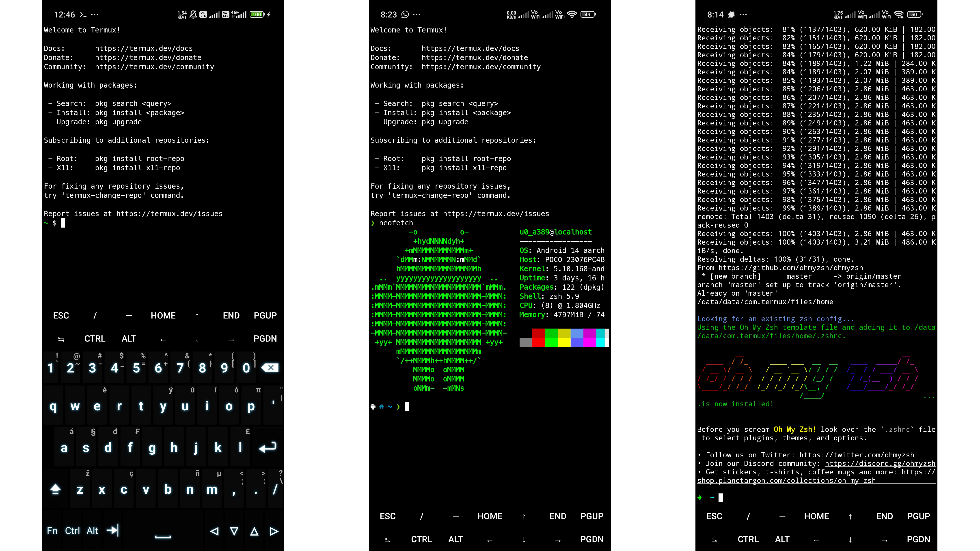Tap the number 0 key
The image size is (980, 551).
[x=246, y=368]
